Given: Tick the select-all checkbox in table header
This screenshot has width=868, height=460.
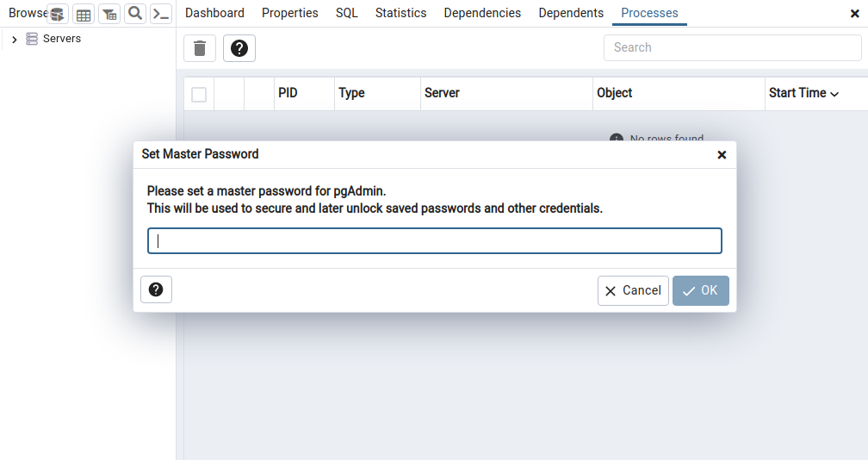Looking at the screenshot, I should (x=199, y=94).
